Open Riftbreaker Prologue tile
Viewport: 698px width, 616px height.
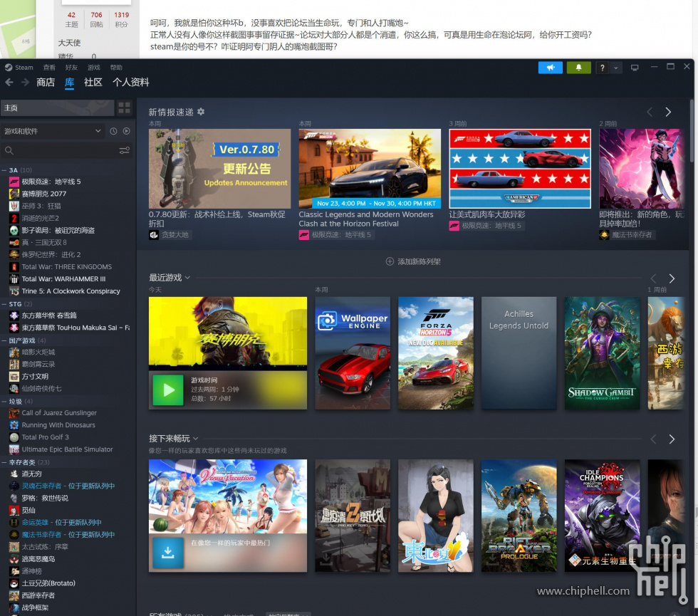[x=519, y=516]
